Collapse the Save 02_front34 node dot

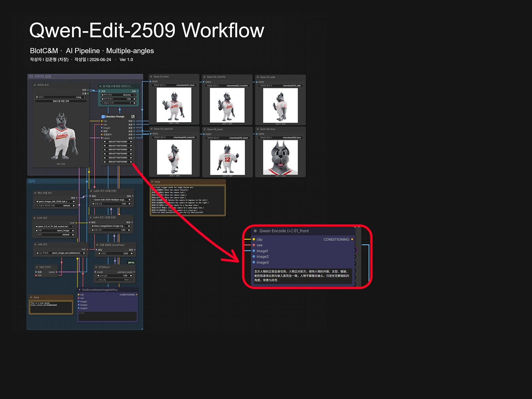coord(204,77)
